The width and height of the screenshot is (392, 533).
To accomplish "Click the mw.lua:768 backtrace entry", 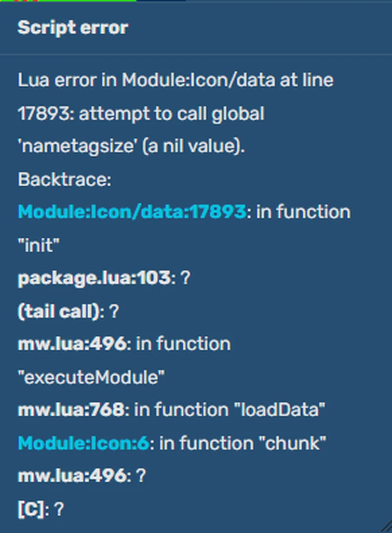I will click(x=71, y=410).
